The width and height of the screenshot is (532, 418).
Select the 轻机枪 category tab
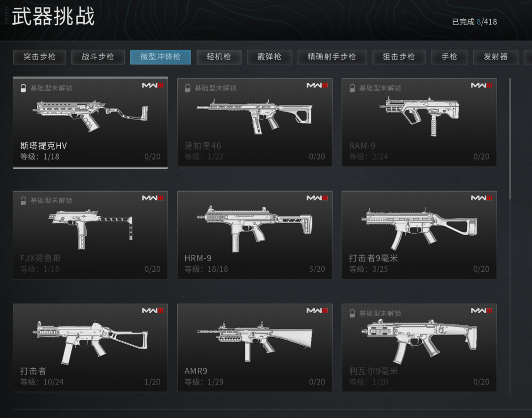(x=219, y=57)
